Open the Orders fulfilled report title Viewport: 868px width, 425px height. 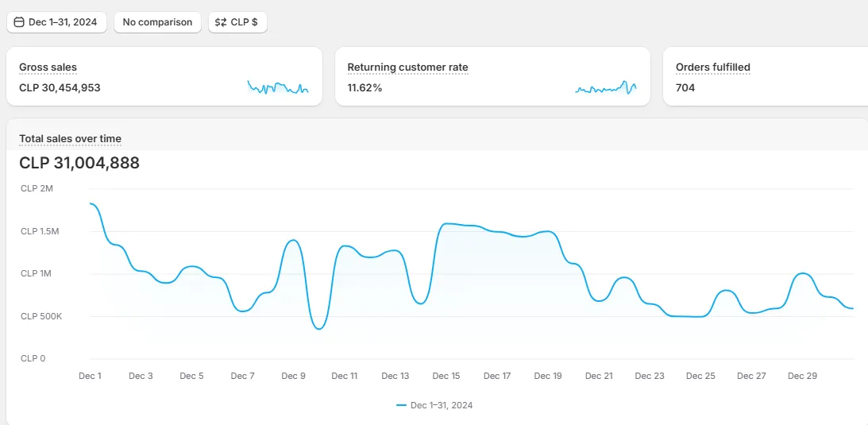[x=712, y=68]
